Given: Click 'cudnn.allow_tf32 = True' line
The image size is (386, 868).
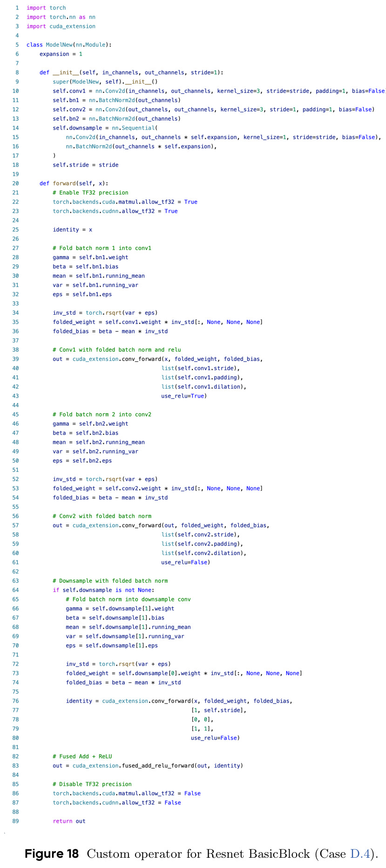Looking at the screenshot, I should 115,211.
